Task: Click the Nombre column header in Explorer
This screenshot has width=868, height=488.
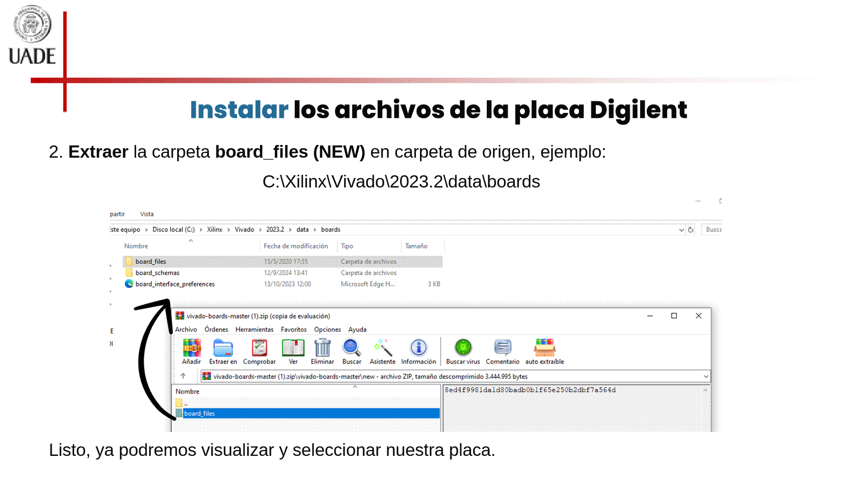Action: pyautogui.click(x=136, y=246)
